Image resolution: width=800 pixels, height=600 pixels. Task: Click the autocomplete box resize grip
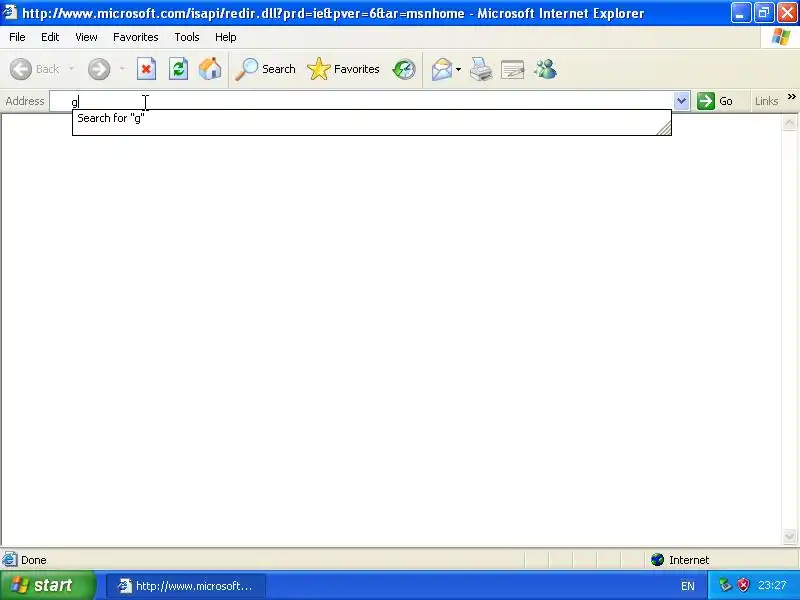(x=664, y=128)
